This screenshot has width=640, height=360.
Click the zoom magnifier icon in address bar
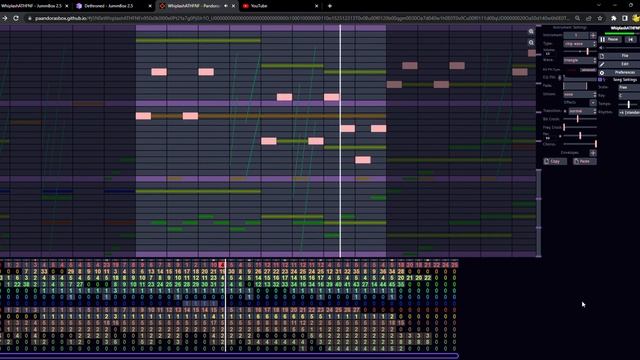tap(578, 18)
